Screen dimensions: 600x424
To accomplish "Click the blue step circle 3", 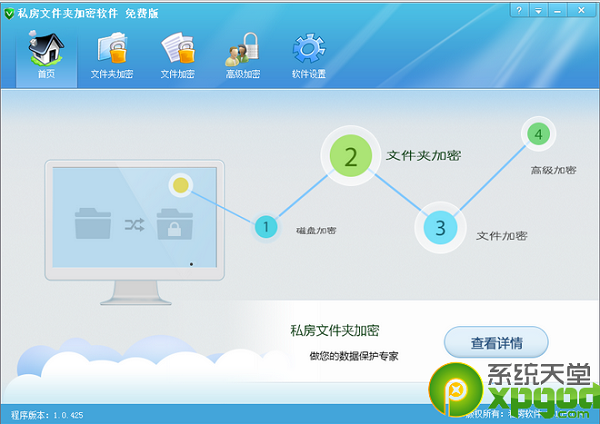I will click(x=440, y=227).
